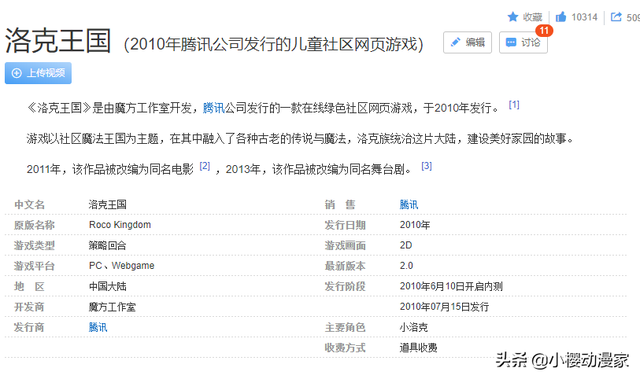The width and height of the screenshot is (640, 379).
Task: Click the subtitle describing 2010年腾讯公司发行
Action: point(273,44)
